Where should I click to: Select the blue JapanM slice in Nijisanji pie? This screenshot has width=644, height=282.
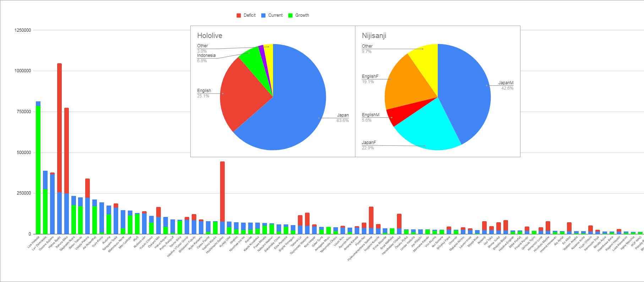[x=465, y=89]
